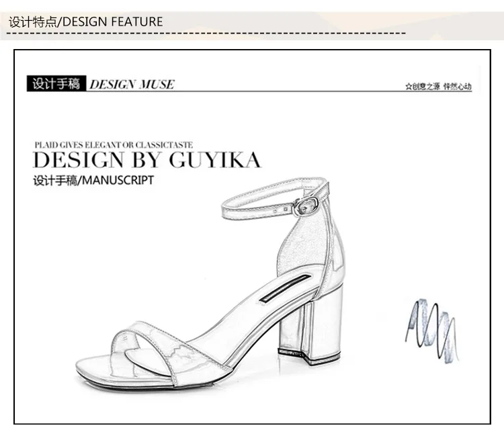This screenshot has height=438, width=504.
Task: Click the black 设计手稿 label box
Action: [x=56, y=83]
